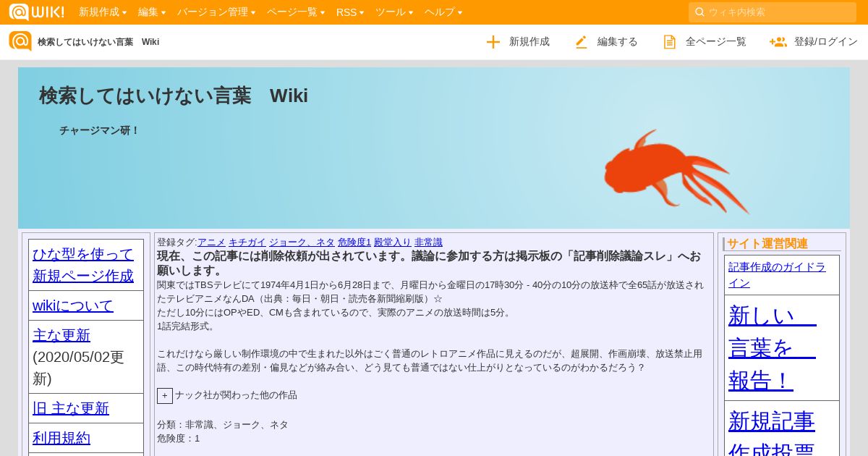The height and width of the screenshot is (456, 868).
Task: Click the add-user icon for 登録/ログイン
Action: pyautogui.click(x=778, y=42)
